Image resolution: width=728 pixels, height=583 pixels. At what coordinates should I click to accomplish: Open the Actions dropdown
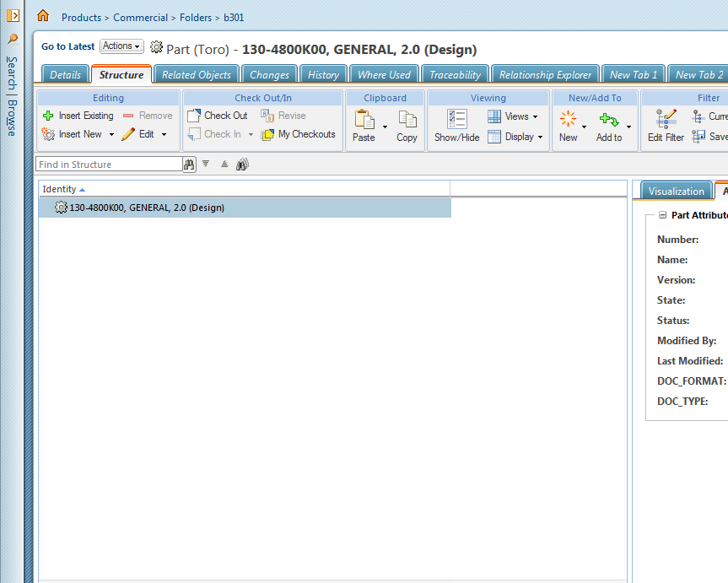[121, 46]
